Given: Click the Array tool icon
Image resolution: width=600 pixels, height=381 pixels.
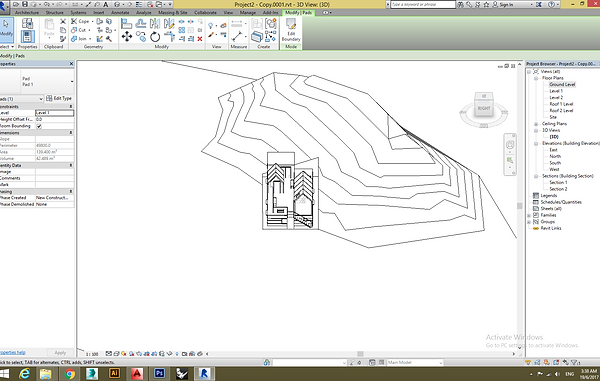Looking at the screenshot, I should click(x=182, y=30).
